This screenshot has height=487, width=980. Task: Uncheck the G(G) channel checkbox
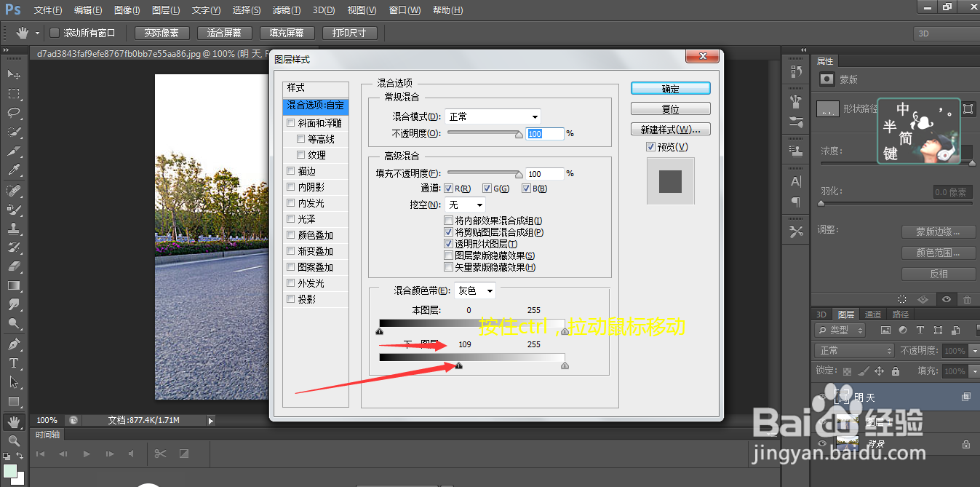pyautogui.click(x=487, y=188)
